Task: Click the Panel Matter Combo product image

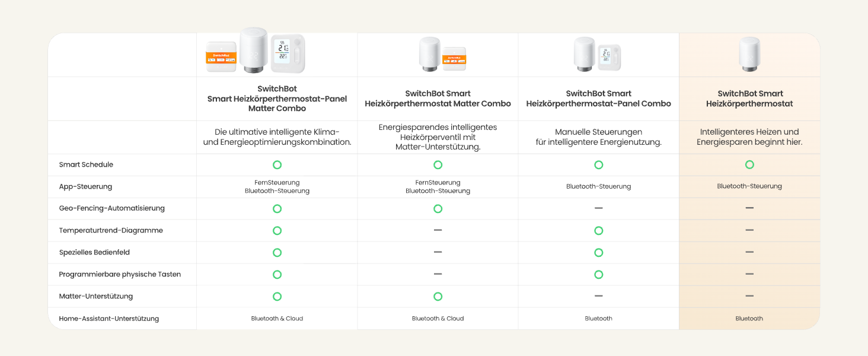Action: pyautogui.click(x=256, y=52)
